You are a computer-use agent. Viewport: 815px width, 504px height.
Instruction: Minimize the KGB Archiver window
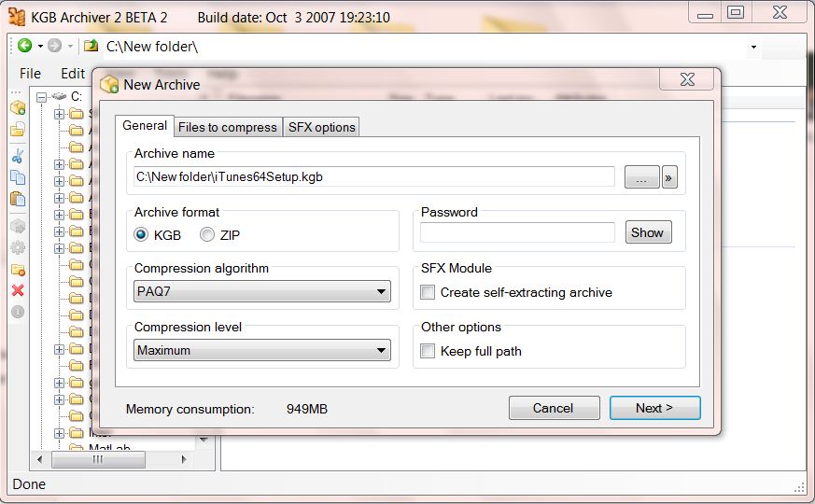pos(705,12)
